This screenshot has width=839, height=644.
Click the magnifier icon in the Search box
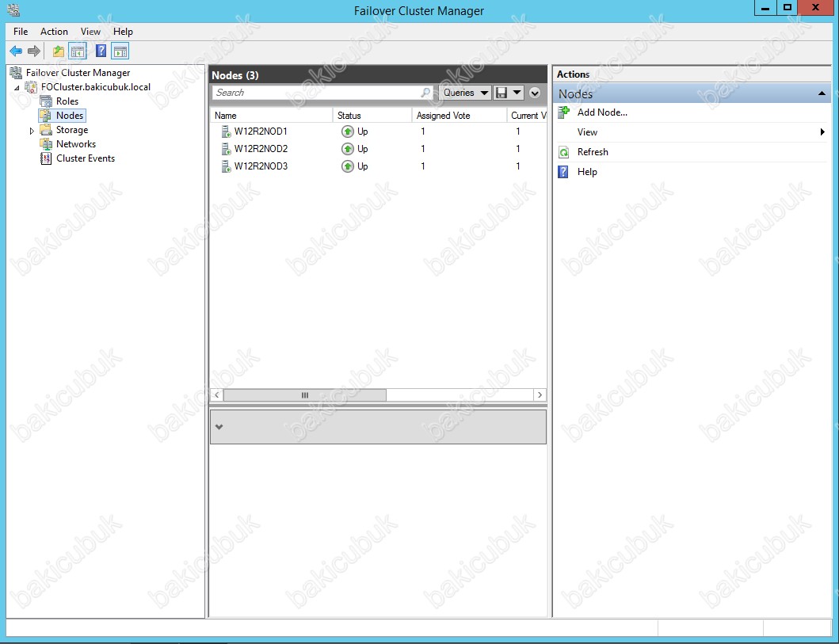[425, 93]
